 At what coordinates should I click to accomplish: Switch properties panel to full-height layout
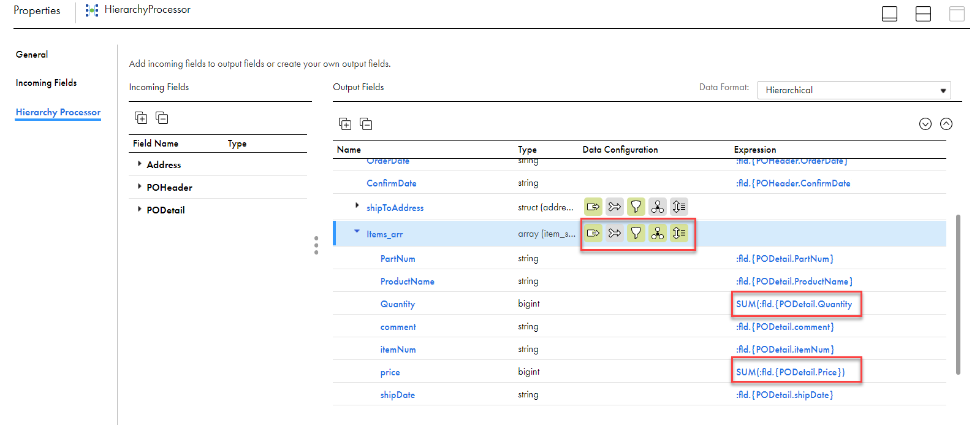[x=957, y=13]
